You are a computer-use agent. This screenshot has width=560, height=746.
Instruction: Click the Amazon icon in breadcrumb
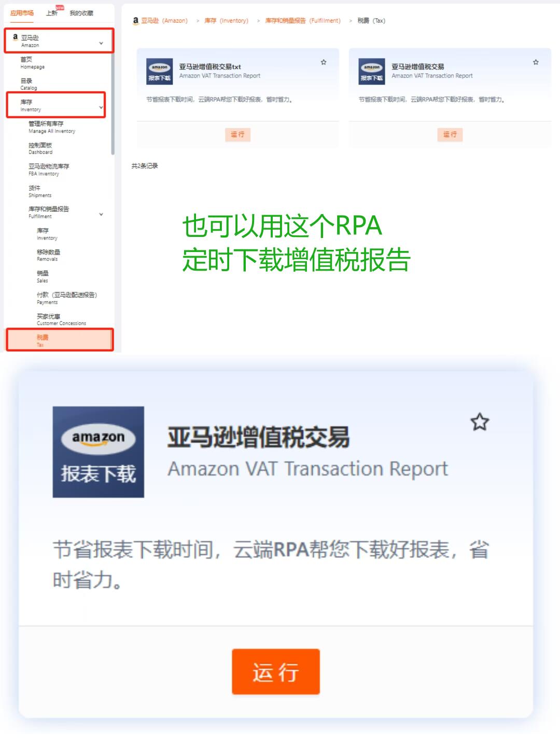tap(135, 20)
